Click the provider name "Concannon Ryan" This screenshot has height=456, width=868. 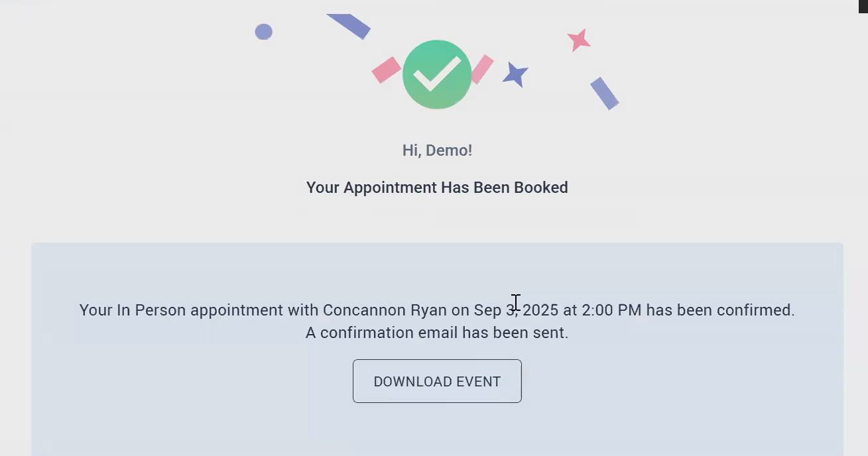click(385, 310)
